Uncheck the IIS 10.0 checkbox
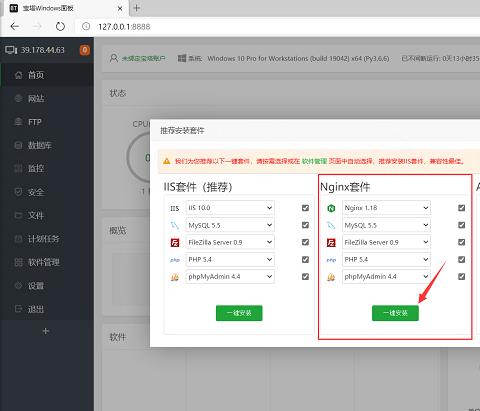Image resolution: width=480 pixels, height=411 pixels. (x=305, y=208)
